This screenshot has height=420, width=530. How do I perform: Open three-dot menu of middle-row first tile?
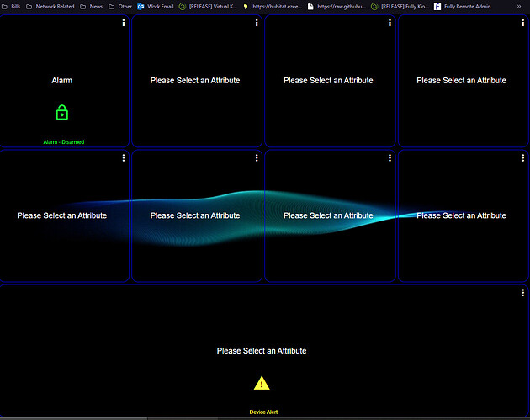pyautogui.click(x=124, y=157)
